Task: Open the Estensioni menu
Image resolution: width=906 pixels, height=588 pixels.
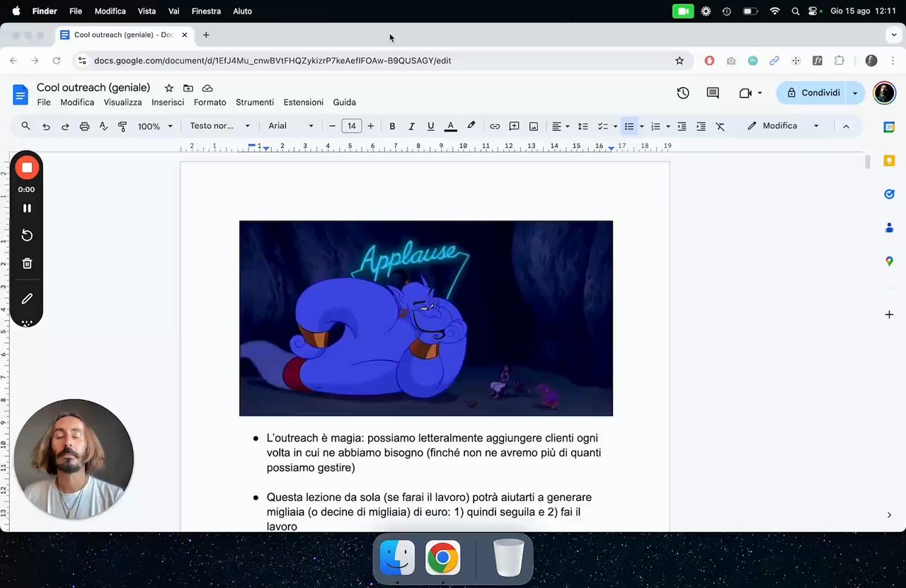Action: [x=304, y=103]
